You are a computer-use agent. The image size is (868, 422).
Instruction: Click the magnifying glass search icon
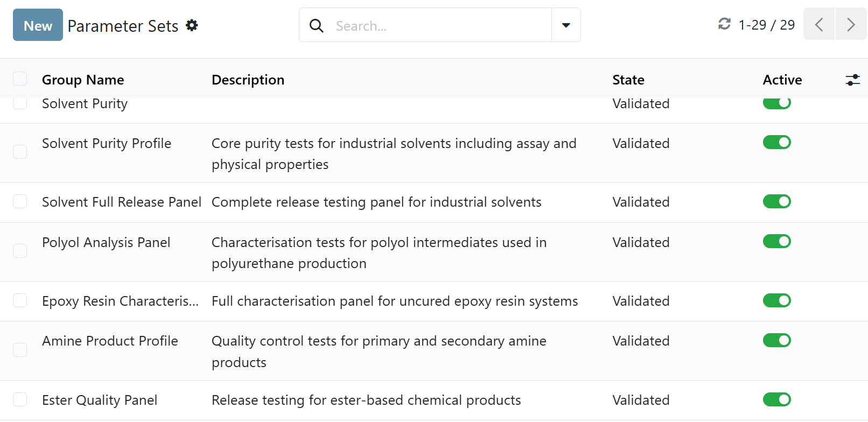(x=317, y=25)
